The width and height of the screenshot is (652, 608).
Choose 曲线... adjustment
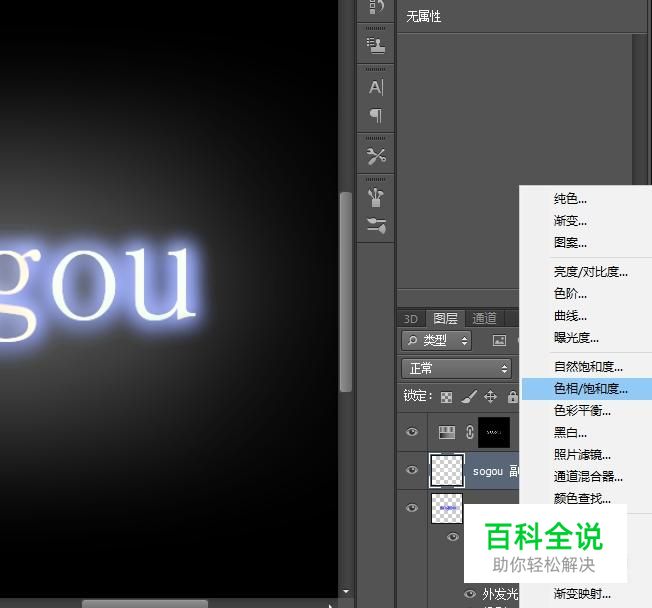tap(570, 316)
